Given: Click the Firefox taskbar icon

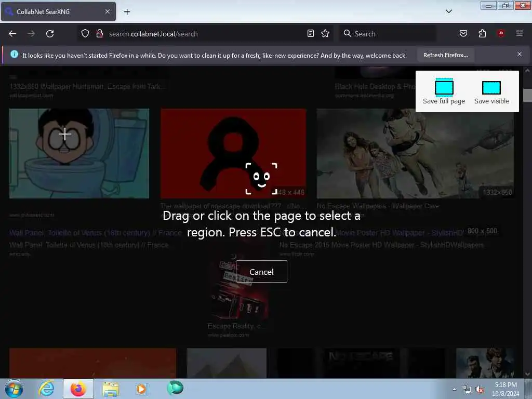Looking at the screenshot, I should 78,389.
